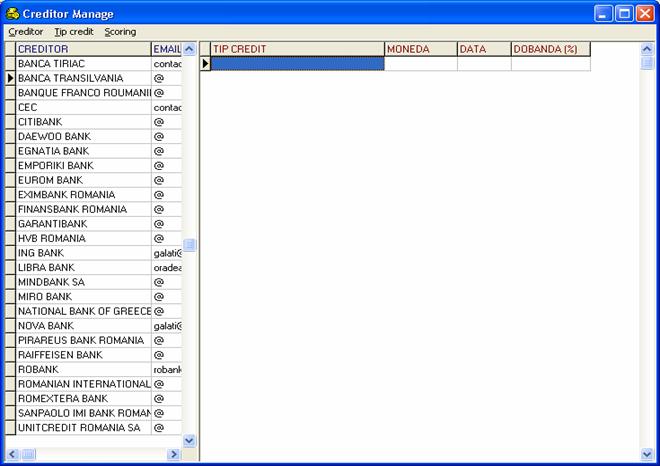Click credit grid scroll down arrow

tap(647, 454)
